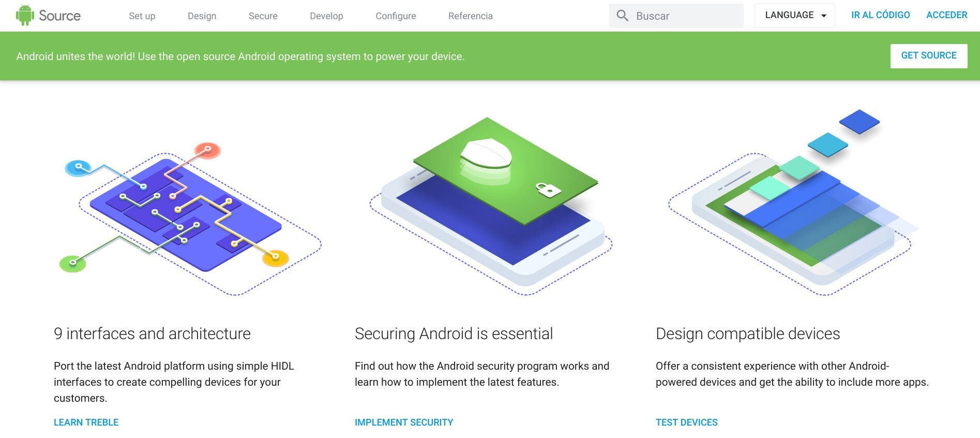Viewport: 980px width, 438px height.
Task: Open the IMPLEMENT SECURITY link
Action: [404, 422]
